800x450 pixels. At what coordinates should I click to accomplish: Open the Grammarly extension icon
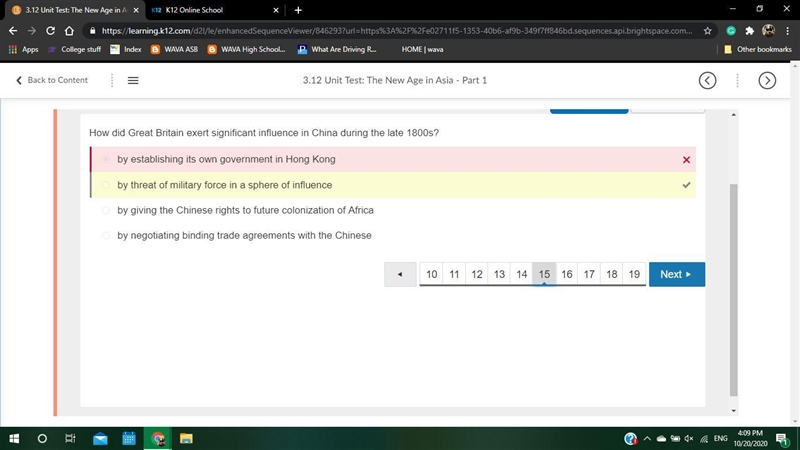tap(731, 31)
